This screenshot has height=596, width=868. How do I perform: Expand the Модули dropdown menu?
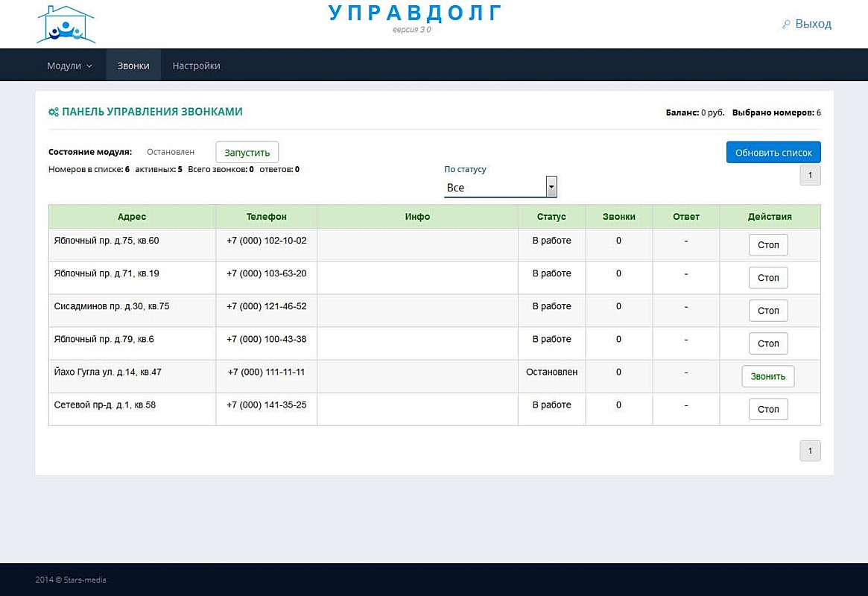tap(69, 66)
